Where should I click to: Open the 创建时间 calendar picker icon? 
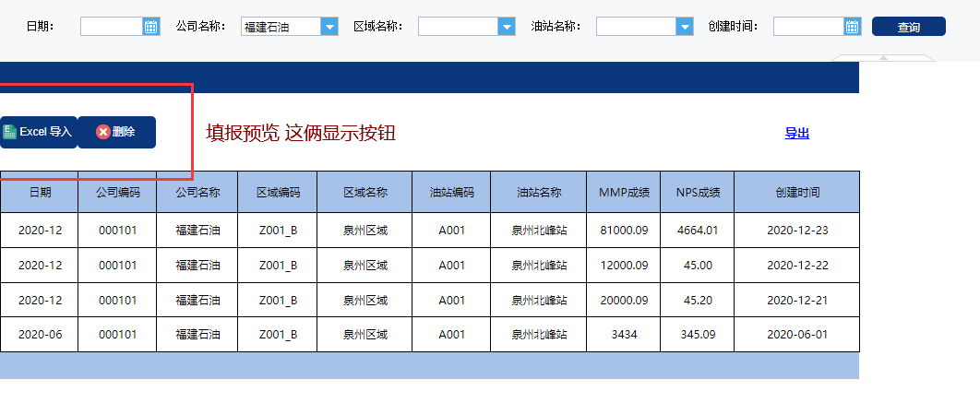tap(853, 26)
